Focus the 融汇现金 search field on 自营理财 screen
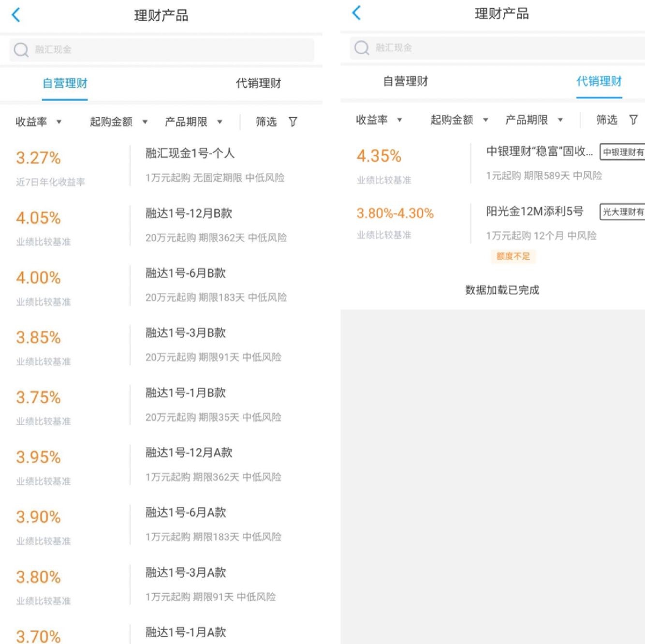This screenshot has width=645, height=644. click(x=169, y=50)
